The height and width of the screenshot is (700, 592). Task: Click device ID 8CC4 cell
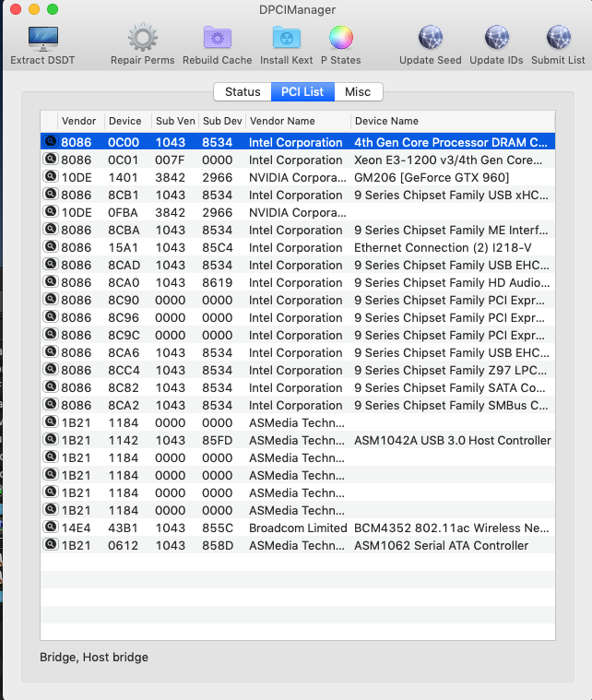click(124, 371)
